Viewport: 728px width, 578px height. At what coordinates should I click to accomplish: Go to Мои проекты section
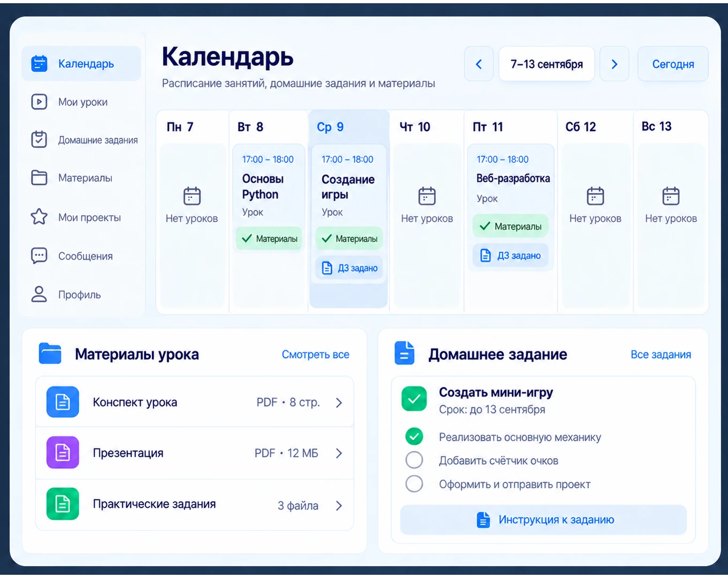[x=81, y=217]
